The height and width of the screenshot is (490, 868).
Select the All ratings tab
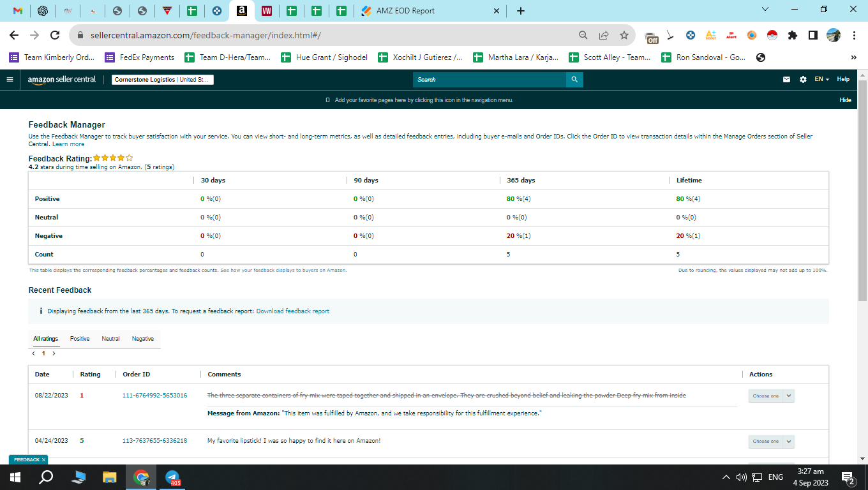46,339
